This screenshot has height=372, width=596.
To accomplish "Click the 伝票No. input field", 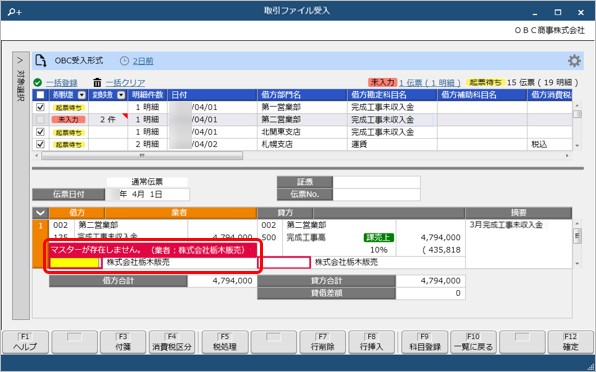I will click(x=376, y=194).
